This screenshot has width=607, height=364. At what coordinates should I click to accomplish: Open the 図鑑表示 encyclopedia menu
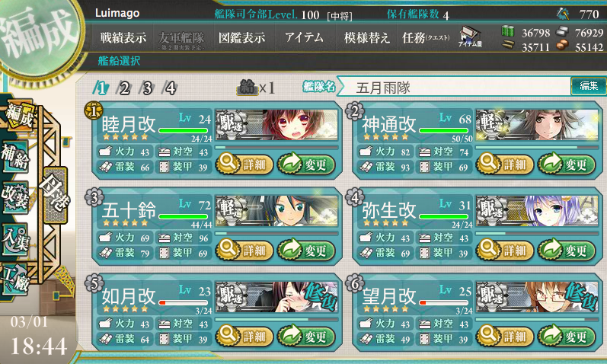click(242, 37)
